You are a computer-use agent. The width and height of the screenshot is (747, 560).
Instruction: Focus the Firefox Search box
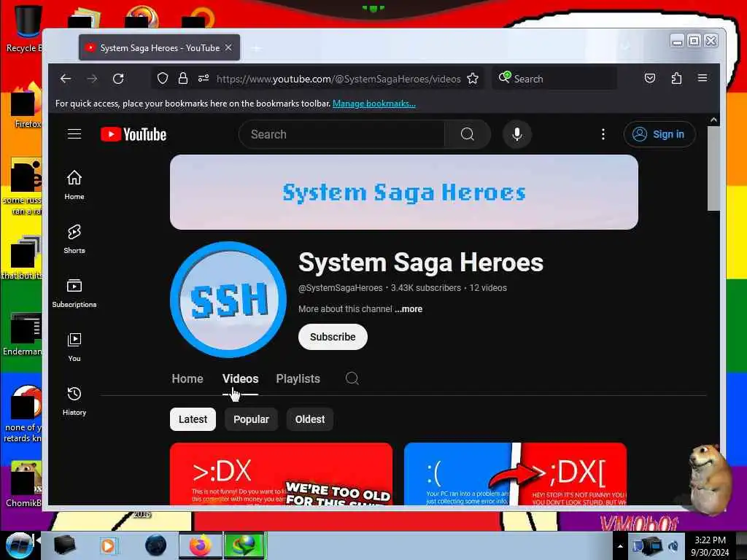(554, 79)
